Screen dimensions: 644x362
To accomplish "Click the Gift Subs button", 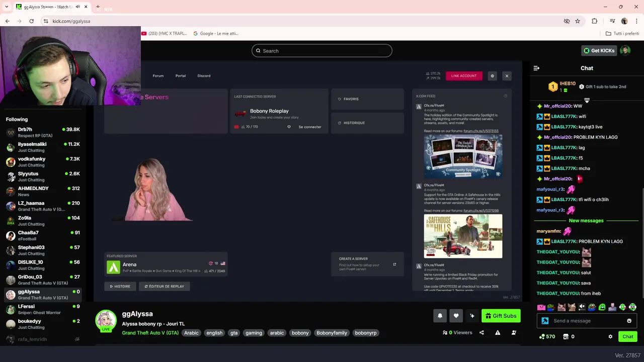I will click(x=501, y=316).
